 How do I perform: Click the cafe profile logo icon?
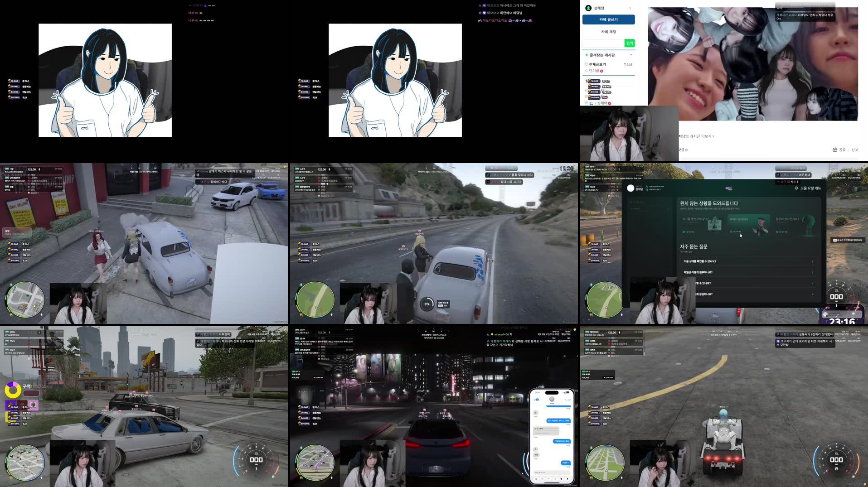tap(588, 8)
